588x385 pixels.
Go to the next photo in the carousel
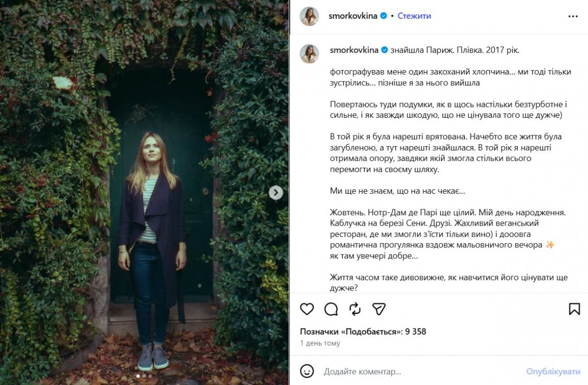point(276,193)
